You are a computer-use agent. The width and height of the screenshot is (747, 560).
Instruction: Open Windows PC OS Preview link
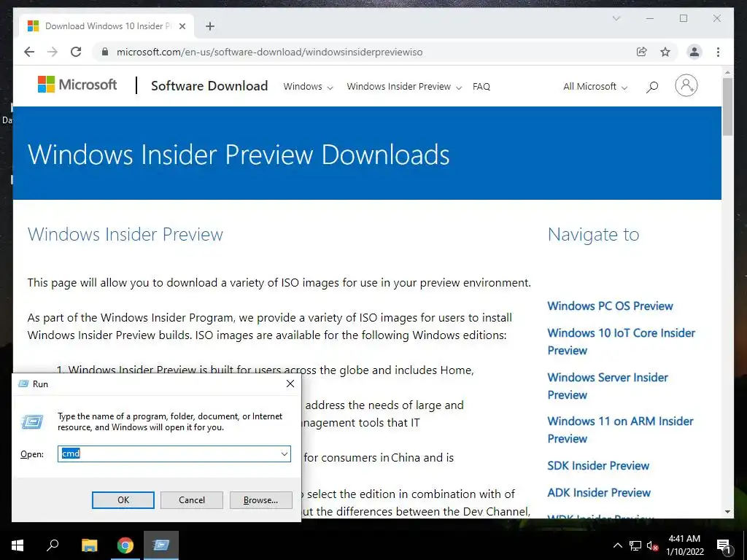610,306
